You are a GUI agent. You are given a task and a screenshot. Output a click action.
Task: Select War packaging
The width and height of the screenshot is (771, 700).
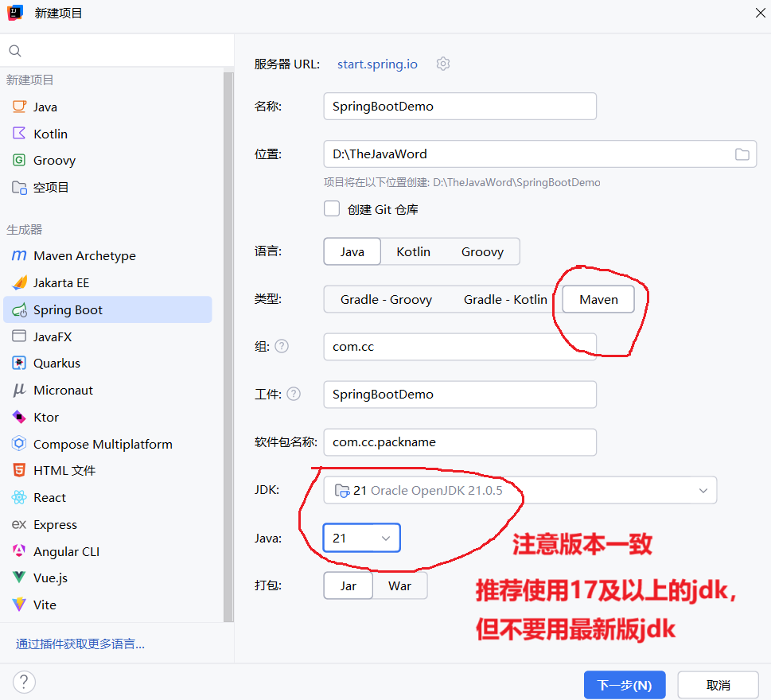pyautogui.click(x=399, y=585)
